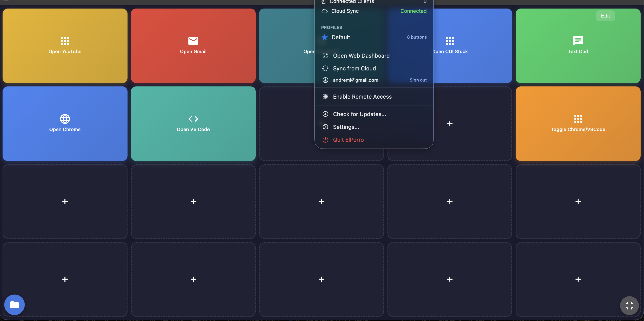
Task: Click the Toggle Chrome/VSCode grid icon
Action: point(578,119)
